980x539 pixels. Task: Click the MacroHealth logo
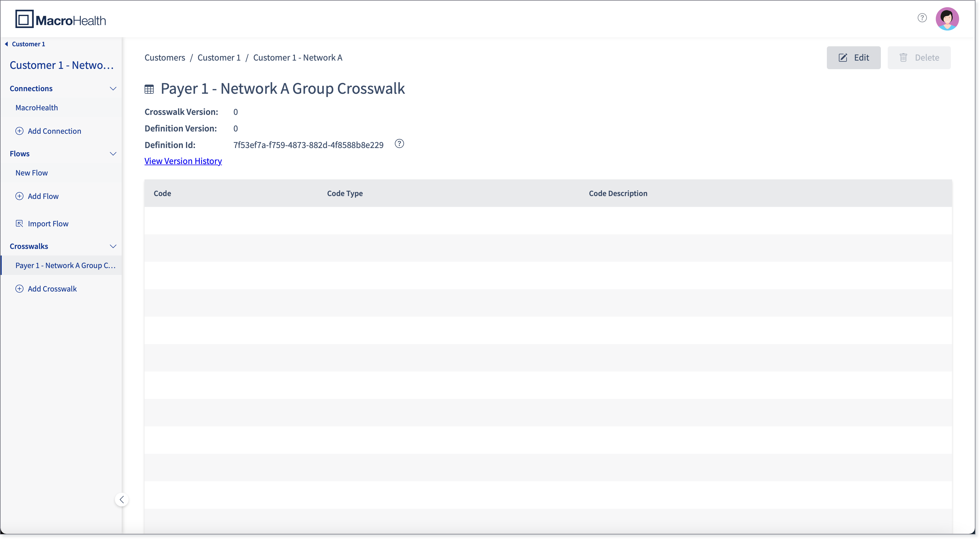pyautogui.click(x=61, y=19)
